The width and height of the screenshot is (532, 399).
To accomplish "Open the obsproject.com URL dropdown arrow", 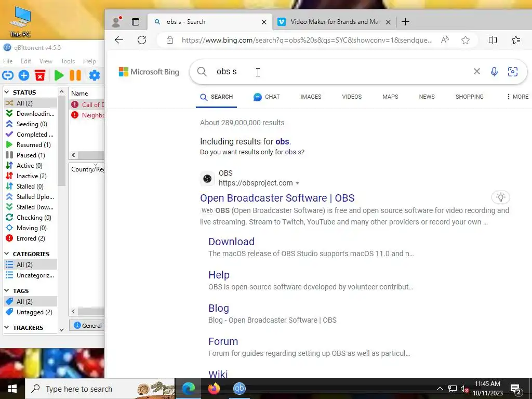I will tap(297, 183).
